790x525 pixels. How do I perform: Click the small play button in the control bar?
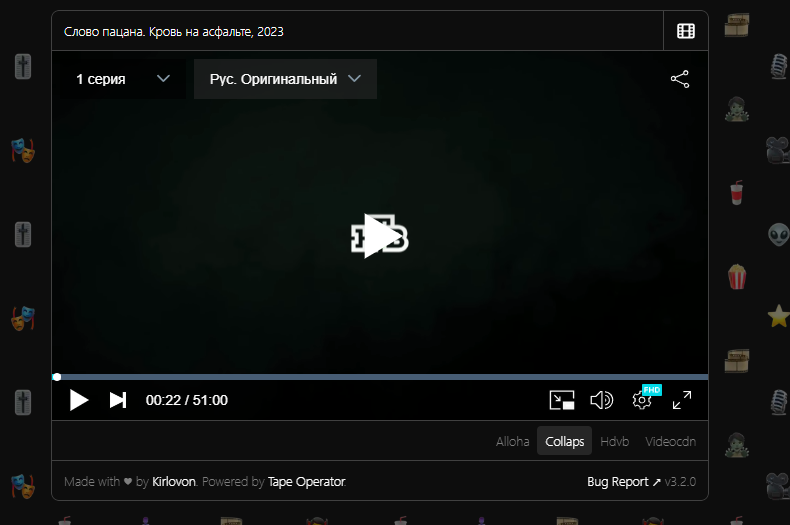(x=79, y=400)
